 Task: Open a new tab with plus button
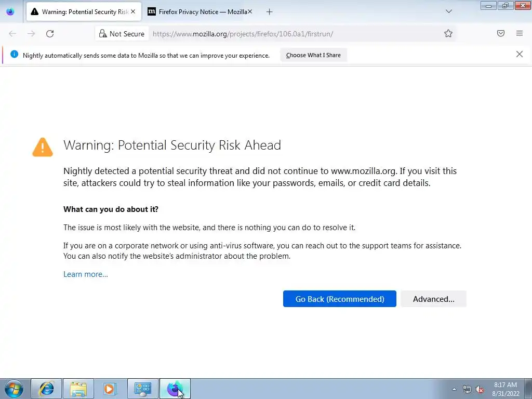[x=270, y=12]
